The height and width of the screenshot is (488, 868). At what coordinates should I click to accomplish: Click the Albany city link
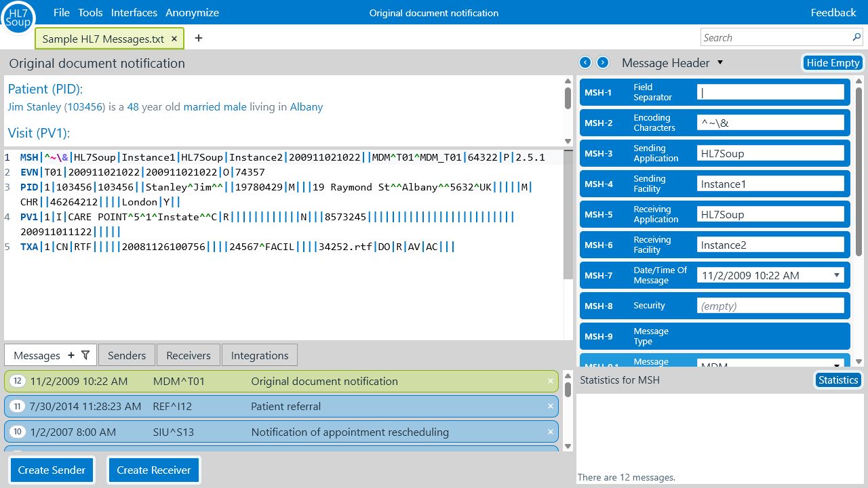(307, 106)
